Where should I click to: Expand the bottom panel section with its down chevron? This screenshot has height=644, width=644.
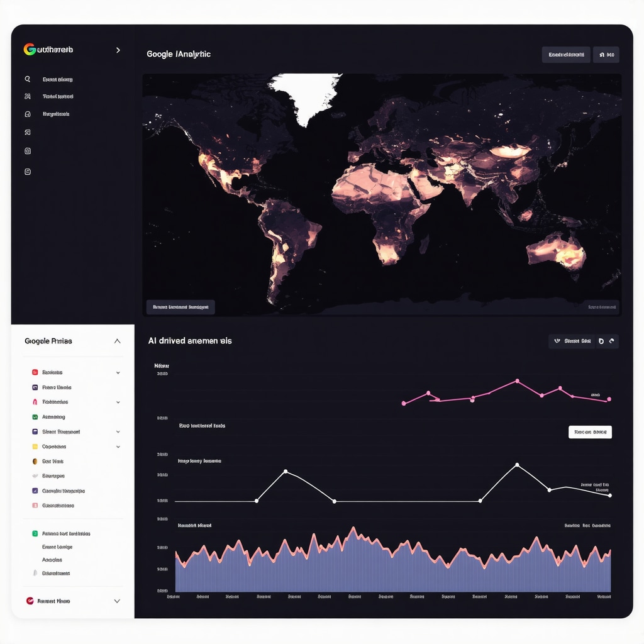117,601
